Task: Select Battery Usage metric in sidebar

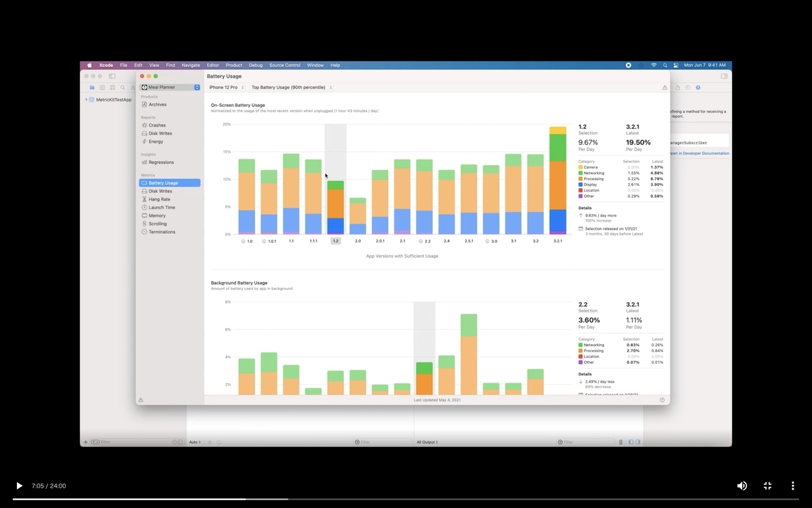Action: coord(170,183)
